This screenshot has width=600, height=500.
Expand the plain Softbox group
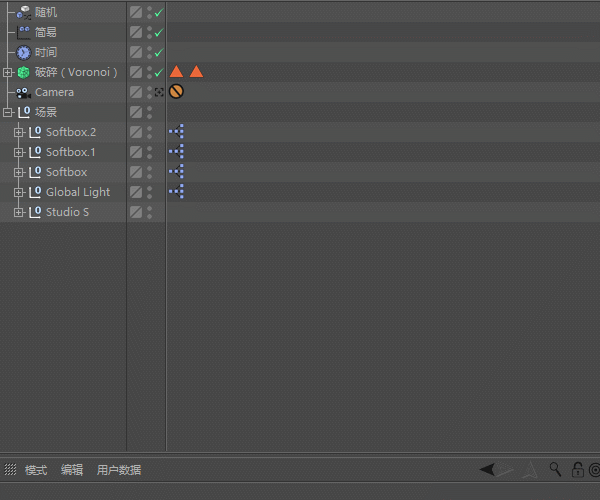point(18,172)
